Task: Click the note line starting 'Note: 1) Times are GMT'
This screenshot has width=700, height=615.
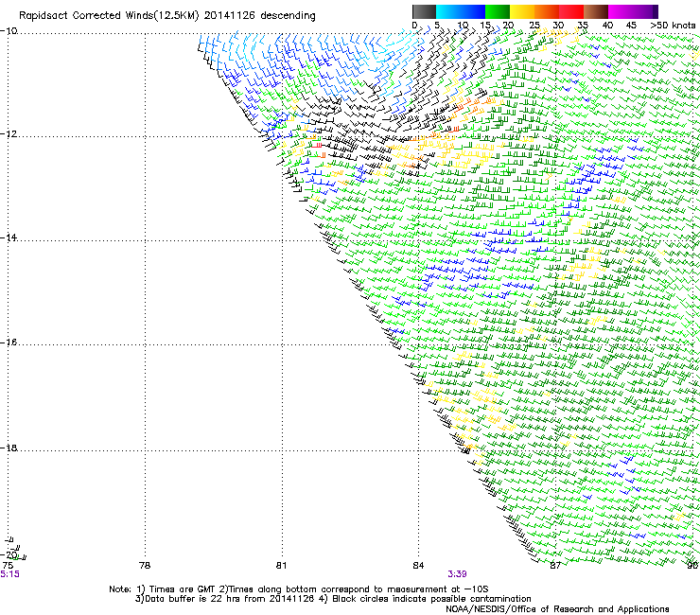Action: click(299, 589)
